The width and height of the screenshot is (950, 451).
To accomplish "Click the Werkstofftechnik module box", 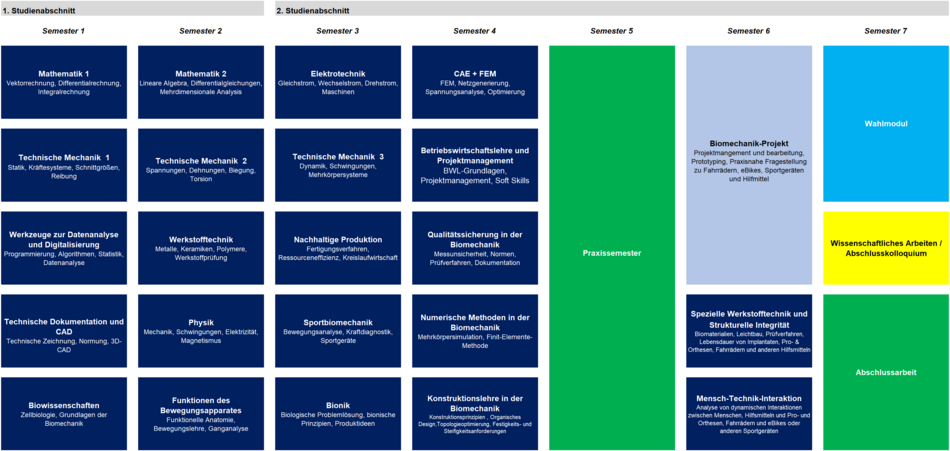I will click(201, 248).
